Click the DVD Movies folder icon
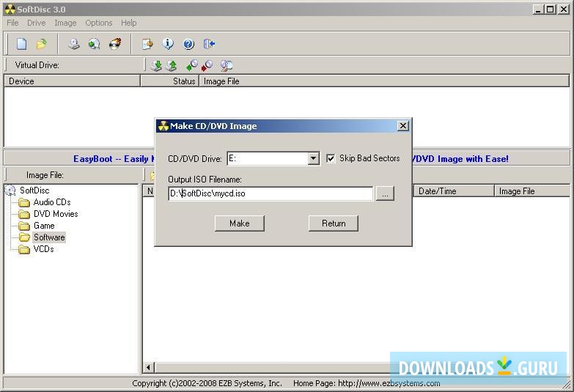This screenshot has width=574, height=392. click(x=24, y=214)
